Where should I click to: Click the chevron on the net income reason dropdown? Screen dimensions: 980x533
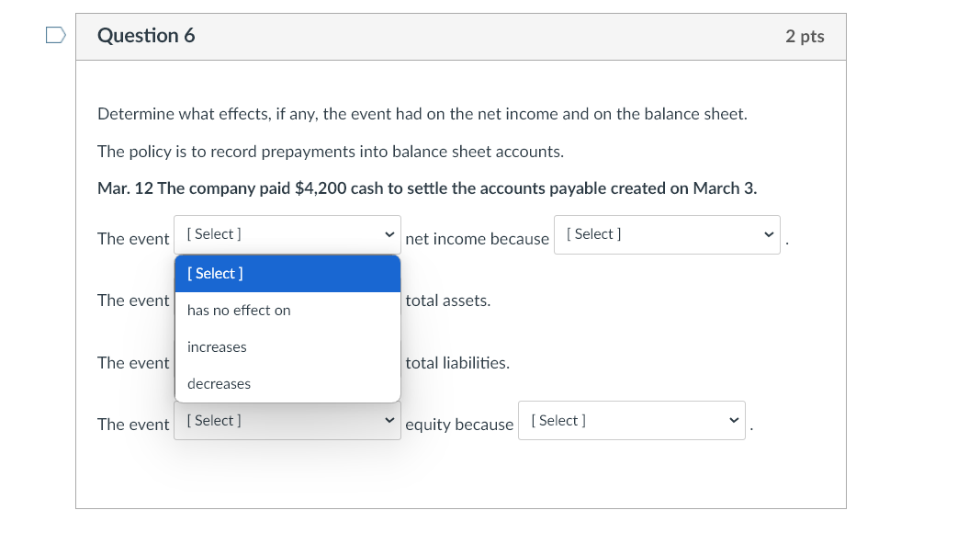[x=768, y=235]
